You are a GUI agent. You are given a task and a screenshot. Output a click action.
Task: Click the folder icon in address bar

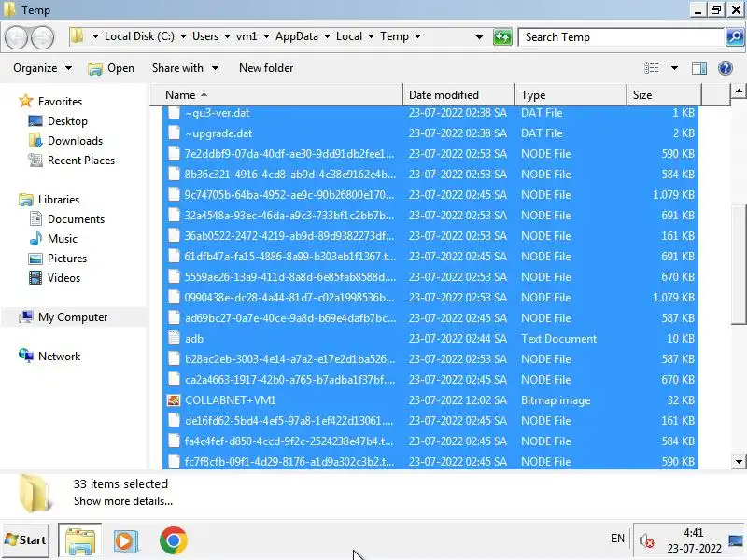pos(77,36)
